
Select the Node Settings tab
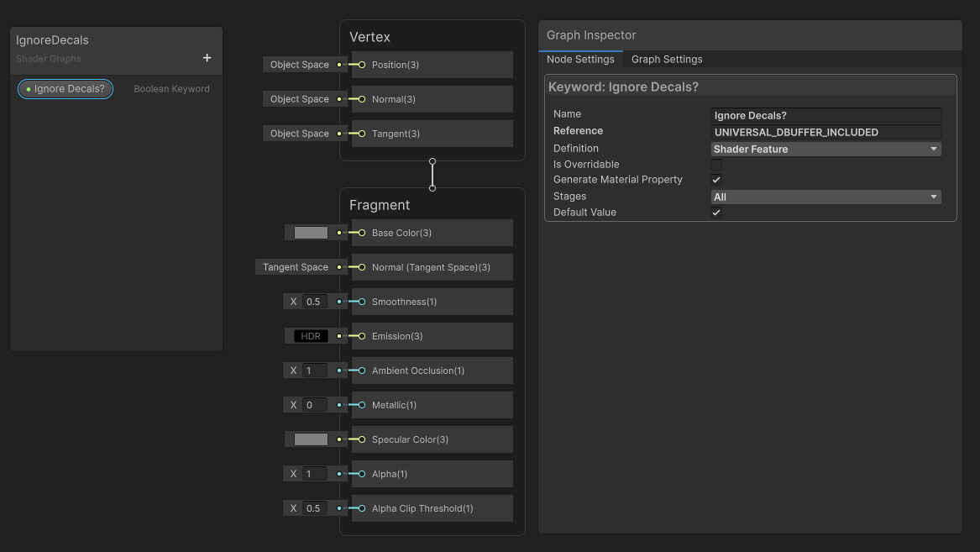coord(581,60)
